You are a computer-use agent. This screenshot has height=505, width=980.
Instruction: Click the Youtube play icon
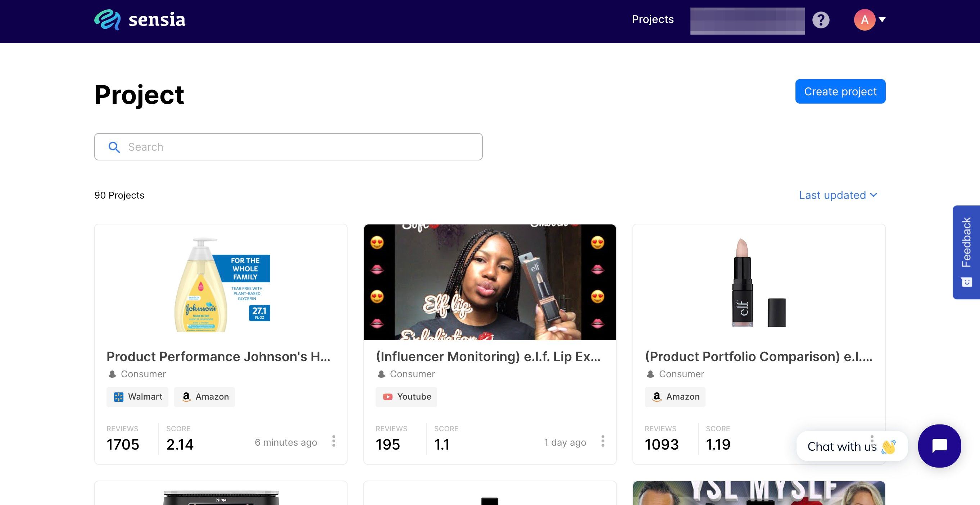coord(388,397)
